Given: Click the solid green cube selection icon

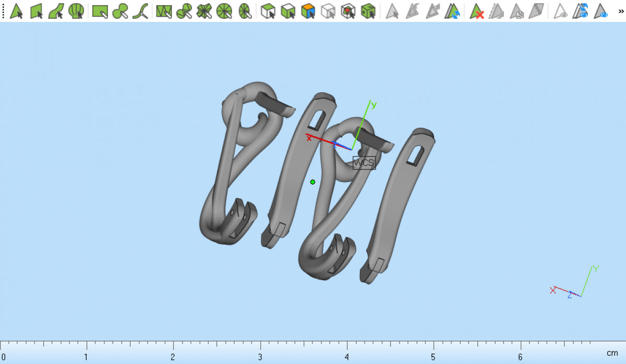Looking at the screenshot, I should coord(368,11).
